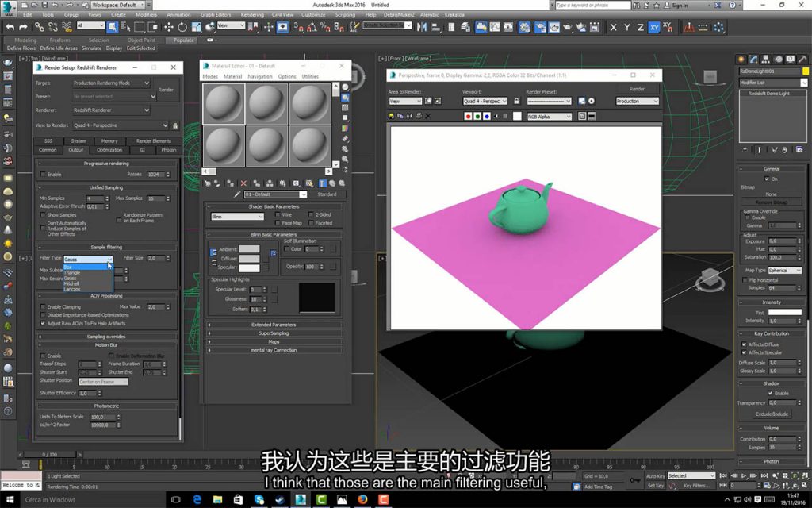Open RGB Alpha channel dropdown
Viewport: 812px width, 508px height.
pos(549,117)
